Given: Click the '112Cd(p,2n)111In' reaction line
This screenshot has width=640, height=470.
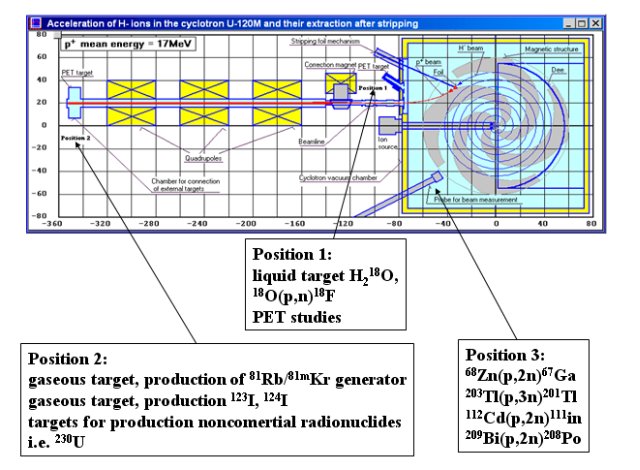Looking at the screenshot, I should pos(524,418).
